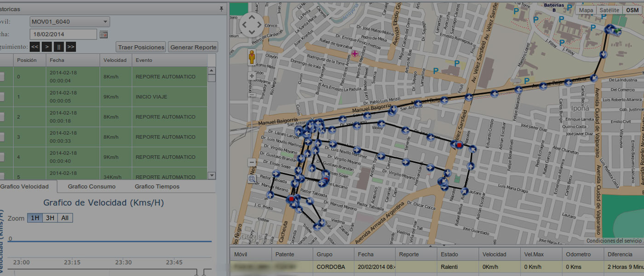Image resolution: width=644 pixels, height=276 pixels.
Task: Sort by the Fecha column in positions table
Action: 73,60
